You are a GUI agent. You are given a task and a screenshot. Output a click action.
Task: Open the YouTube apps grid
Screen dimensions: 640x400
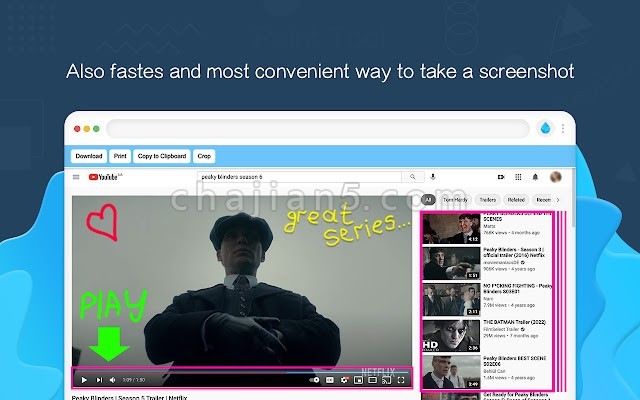518,177
